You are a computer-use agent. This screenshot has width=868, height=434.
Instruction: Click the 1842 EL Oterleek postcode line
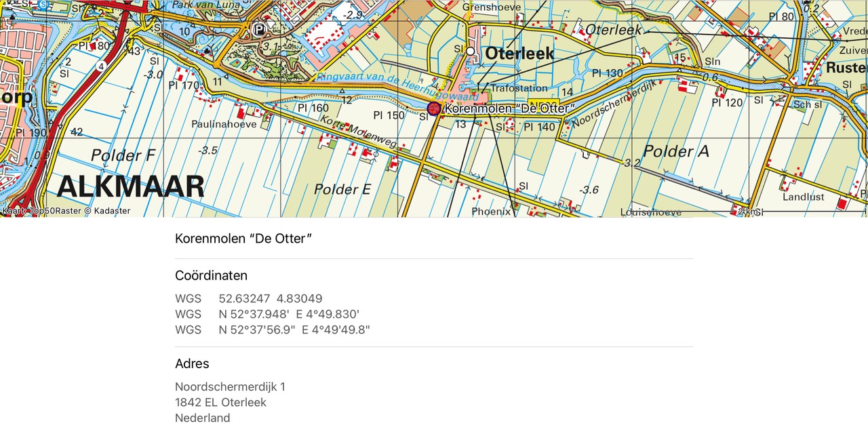pyautogui.click(x=220, y=402)
